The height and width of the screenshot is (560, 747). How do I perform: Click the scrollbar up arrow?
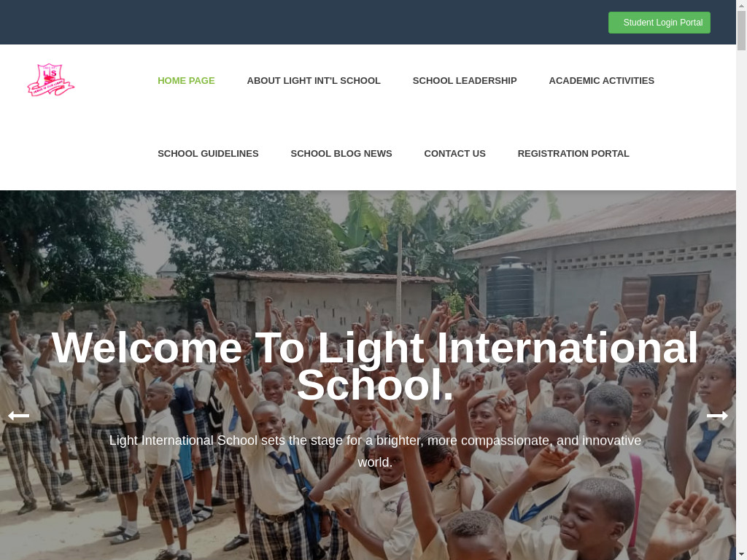[741, 4]
